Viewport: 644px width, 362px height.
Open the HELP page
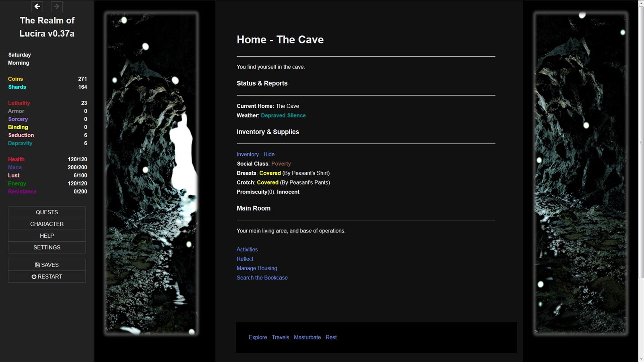click(x=46, y=235)
